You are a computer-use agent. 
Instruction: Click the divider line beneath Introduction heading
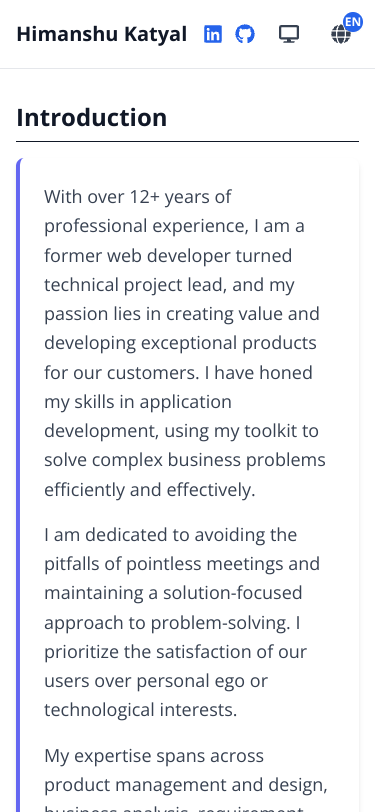coord(188,141)
